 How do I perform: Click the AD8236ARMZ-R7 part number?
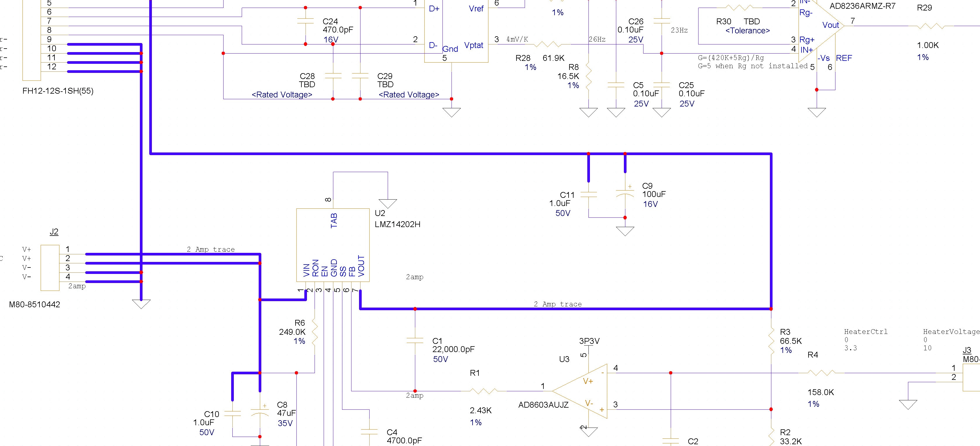(x=862, y=6)
